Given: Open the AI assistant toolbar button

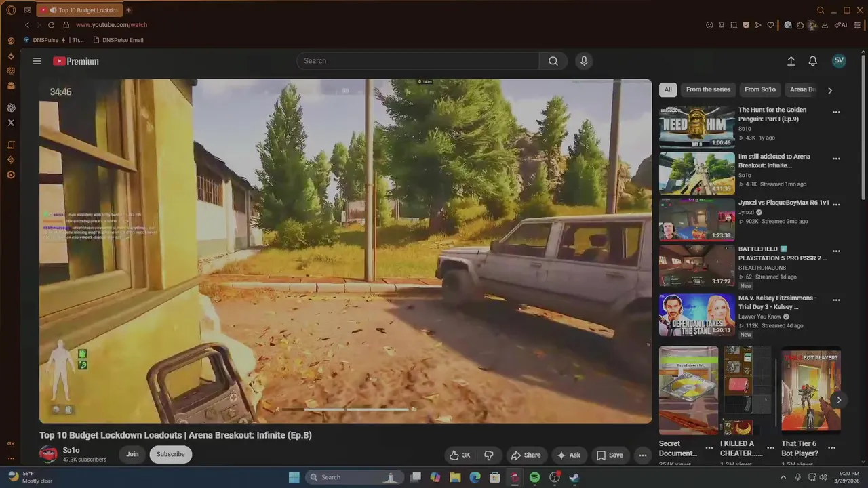Looking at the screenshot, I should (841, 25).
